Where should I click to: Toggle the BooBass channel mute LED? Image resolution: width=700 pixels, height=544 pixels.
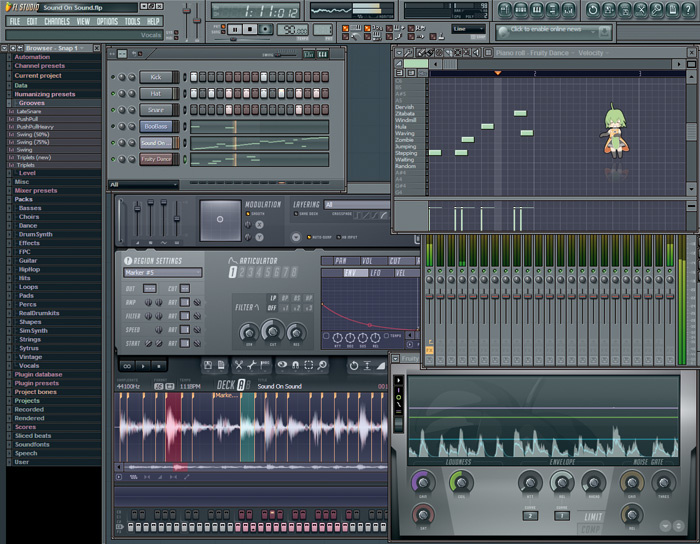click(x=113, y=126)
